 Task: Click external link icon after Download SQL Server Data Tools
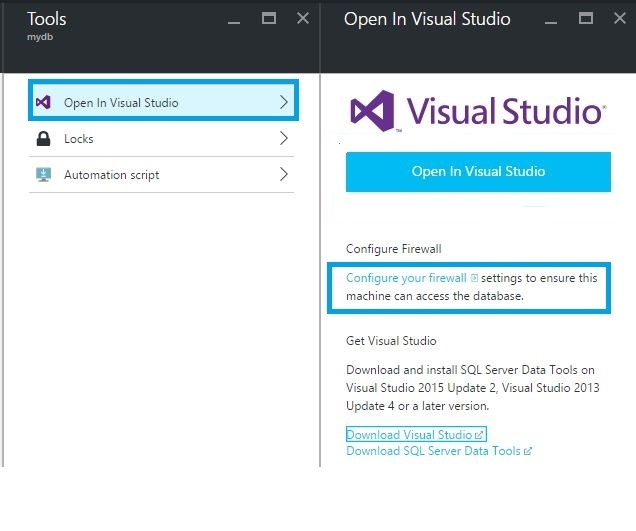tap(528, 451)
